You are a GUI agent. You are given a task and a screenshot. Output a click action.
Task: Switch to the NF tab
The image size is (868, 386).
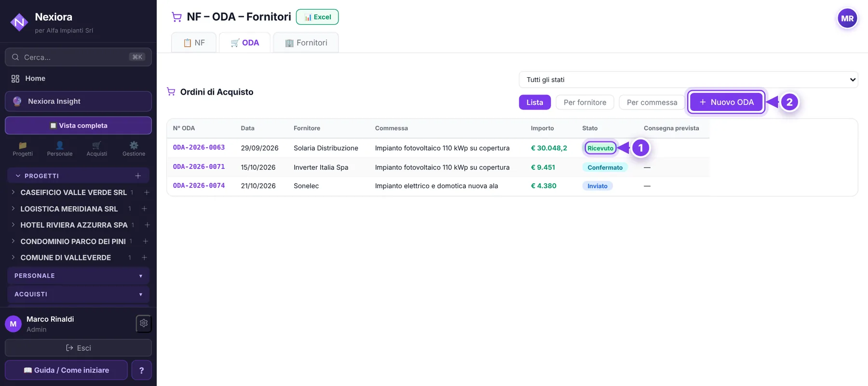[194, 42]
